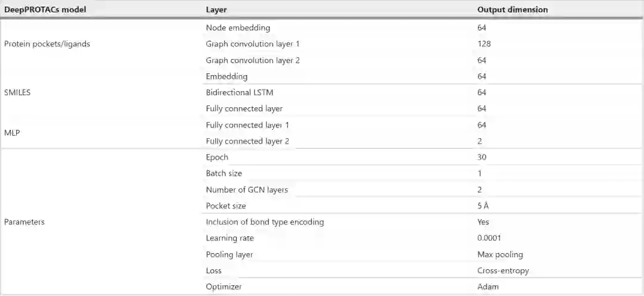Screen dimensions: 644x296
Task: Select the "Max pooling" value cell
Action: pyautogui.click(x=500, y=254)
